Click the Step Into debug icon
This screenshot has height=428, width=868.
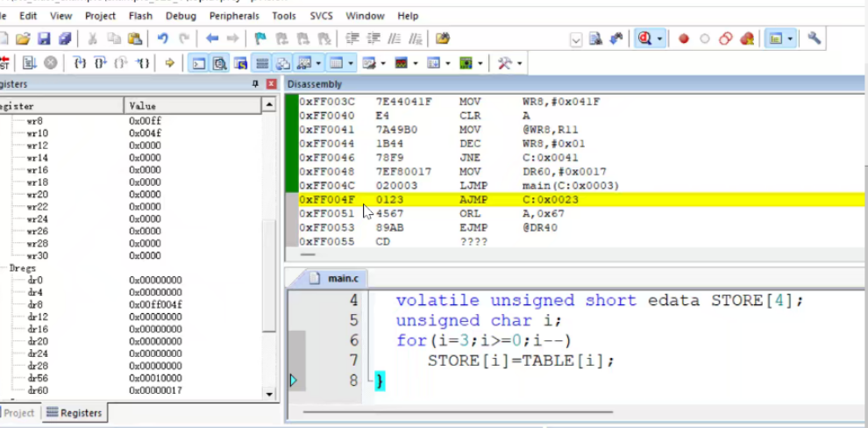pyautogui.click(x=80, y=63)
